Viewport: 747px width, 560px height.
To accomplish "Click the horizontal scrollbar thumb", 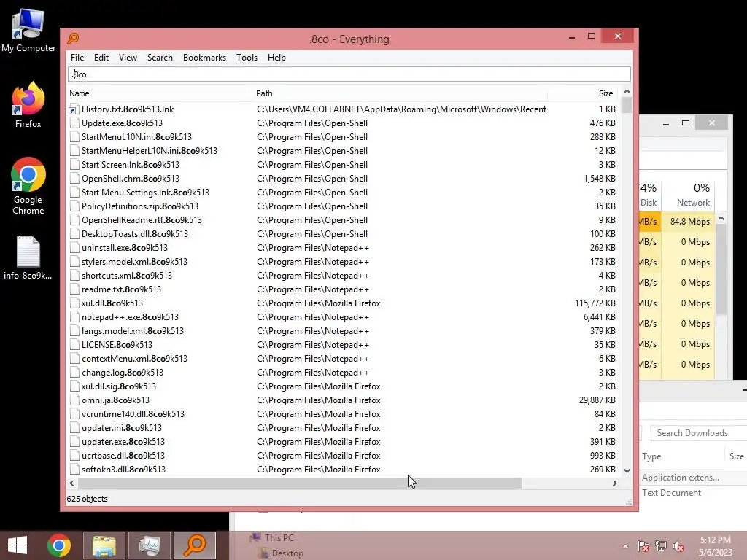I will [300, 483].
